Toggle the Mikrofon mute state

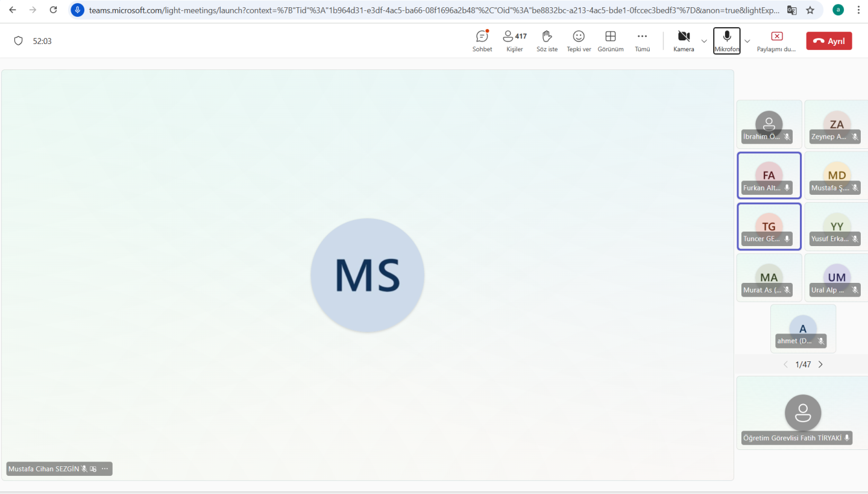click(726, 40)
